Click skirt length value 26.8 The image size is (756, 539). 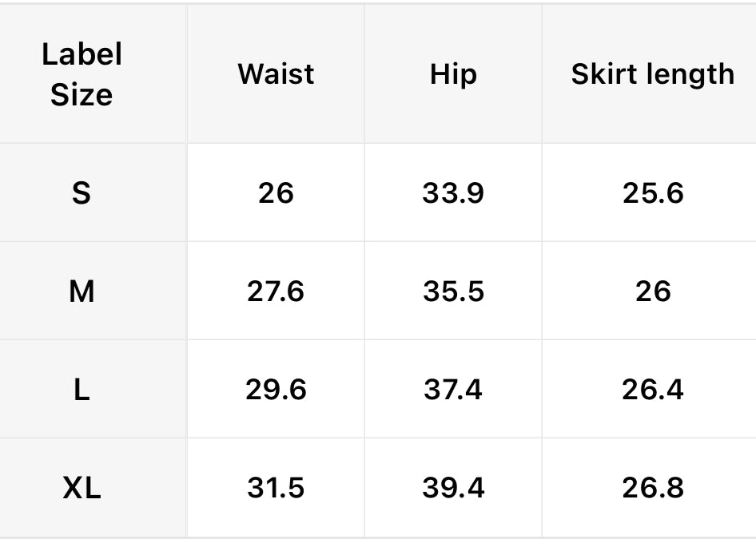(x=652, y=488)
